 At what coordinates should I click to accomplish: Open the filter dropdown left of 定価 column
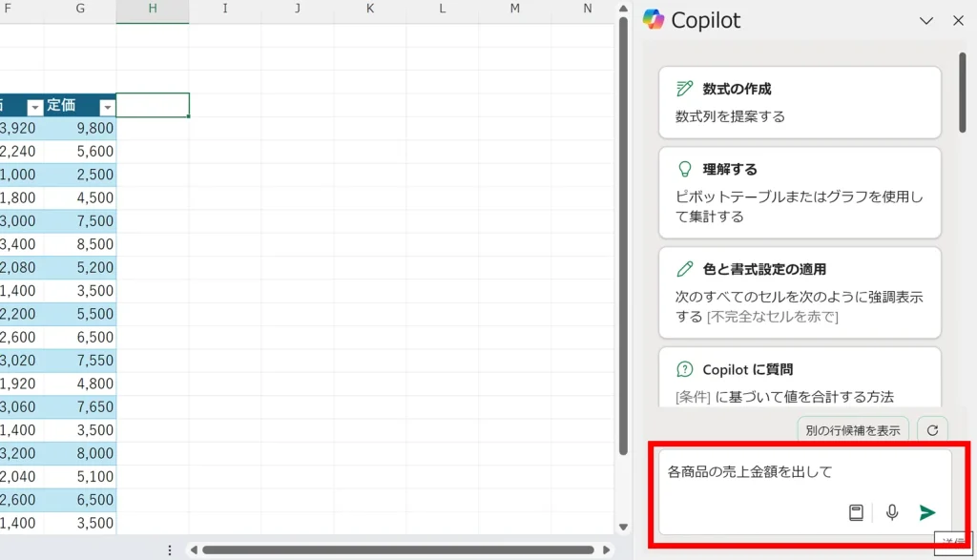pos(35,107)
